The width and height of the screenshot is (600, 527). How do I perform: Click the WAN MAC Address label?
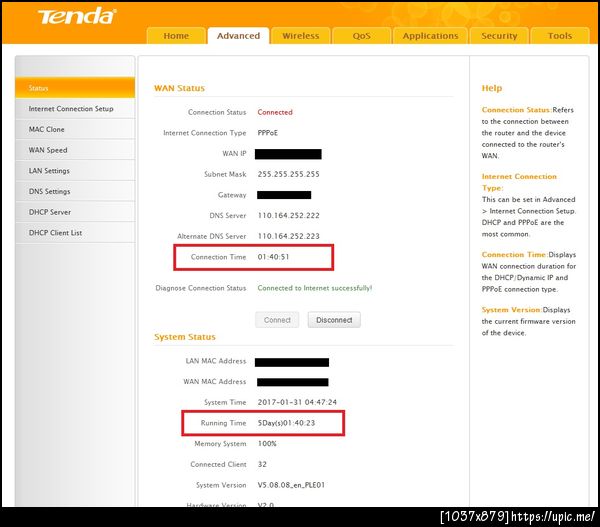click(x=215, y=382)
